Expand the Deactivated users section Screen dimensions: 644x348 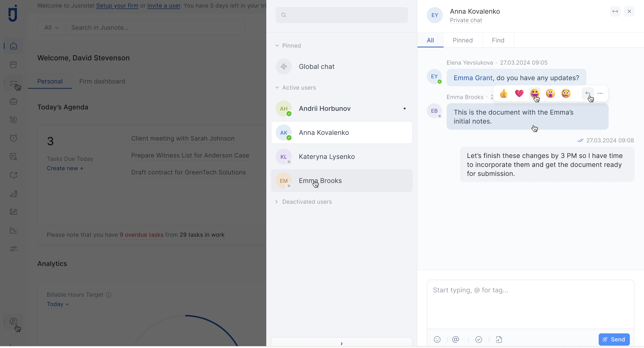pos(276,202)
